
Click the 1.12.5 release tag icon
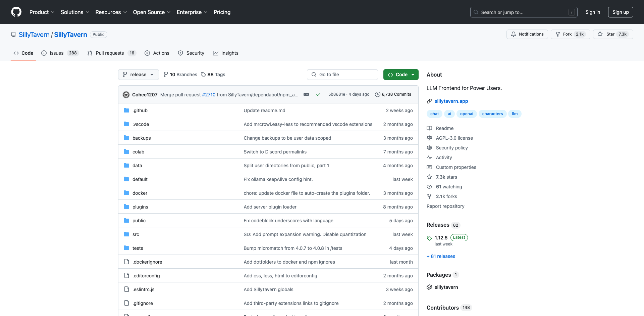[x=429, y=238]
